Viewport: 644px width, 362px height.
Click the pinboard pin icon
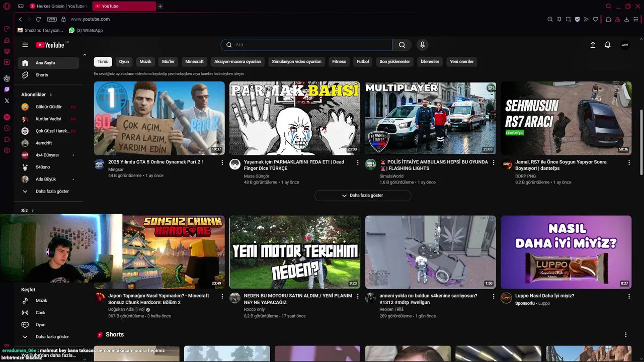point(559,19)
